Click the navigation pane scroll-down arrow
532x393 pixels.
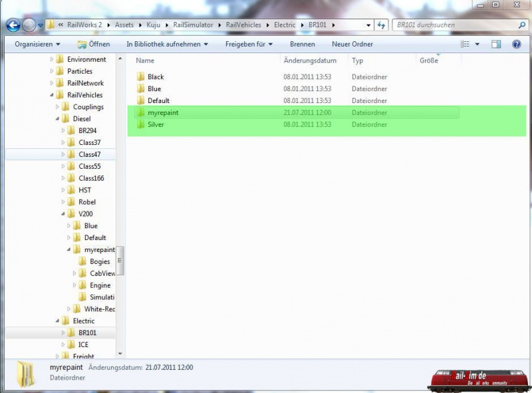click(120, 354)
